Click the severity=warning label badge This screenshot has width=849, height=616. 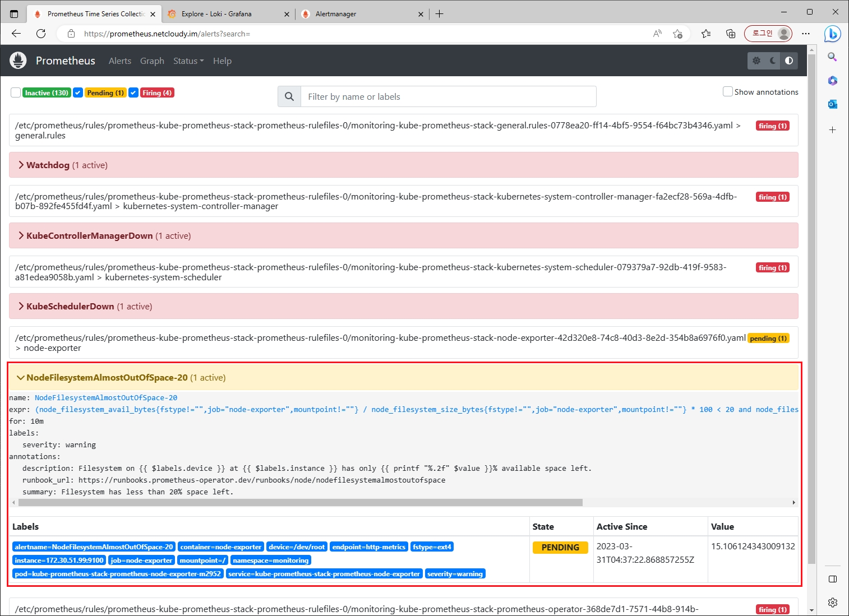tap(455, 573)
